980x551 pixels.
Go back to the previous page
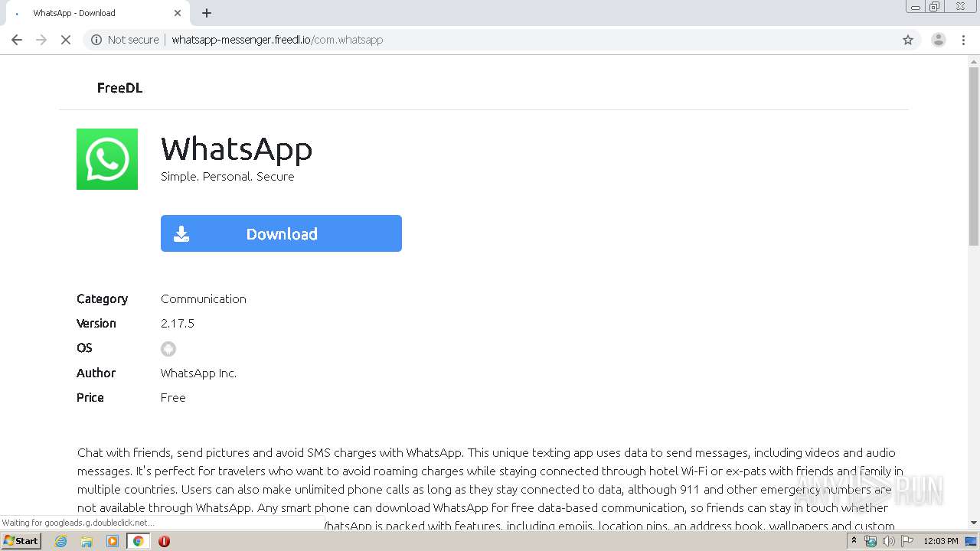pyautogui.click(x=17, y=40)
